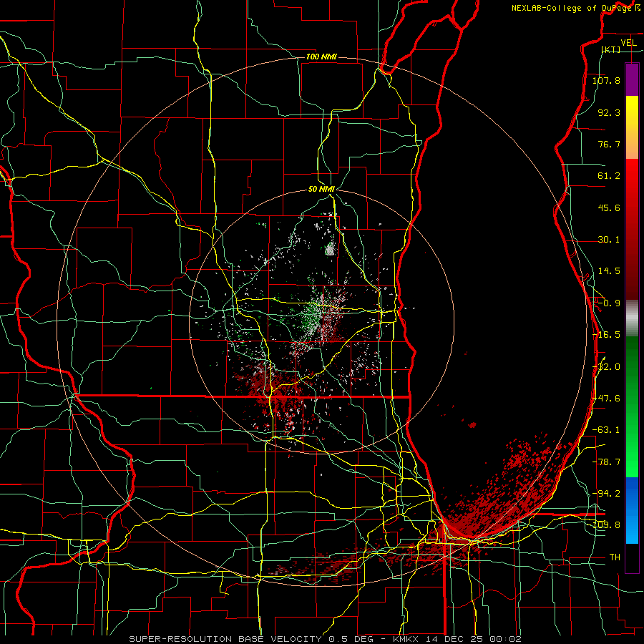Screen dimensions: 644x644
Task: Select the 76.7 velocity scale value
Action: click(x=609, y=144)
